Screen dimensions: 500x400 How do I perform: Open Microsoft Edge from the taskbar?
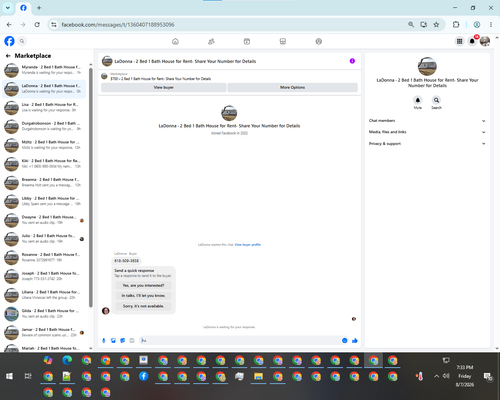click(x=67, y=360)
